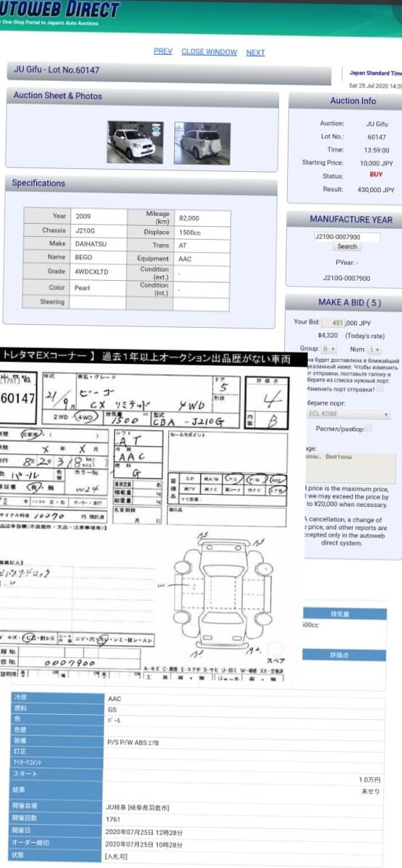
Task: Select the session count value 1761
Action: [x=114, y=818]
